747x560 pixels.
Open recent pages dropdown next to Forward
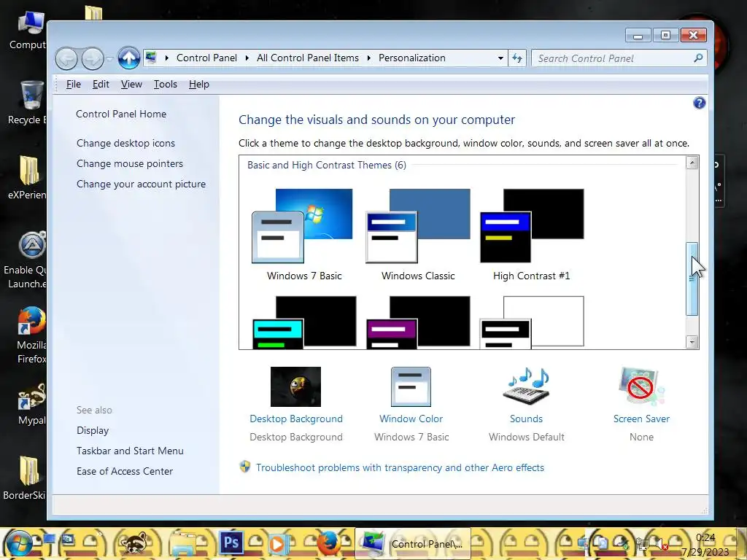pyautogui.click(x=109, y=58)
